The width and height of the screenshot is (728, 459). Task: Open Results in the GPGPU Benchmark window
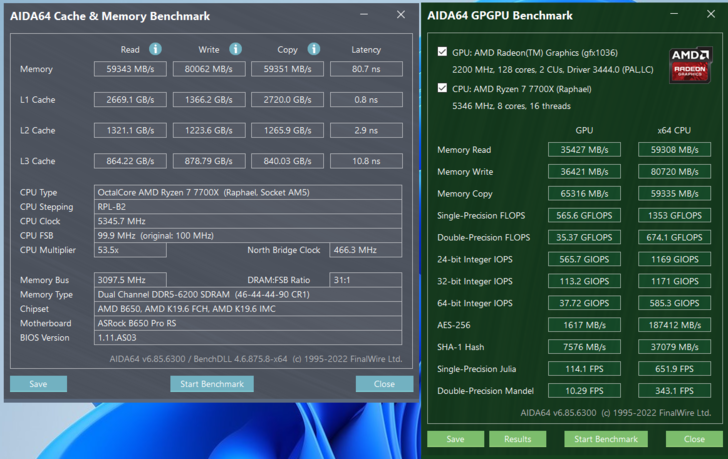[517, 439]
